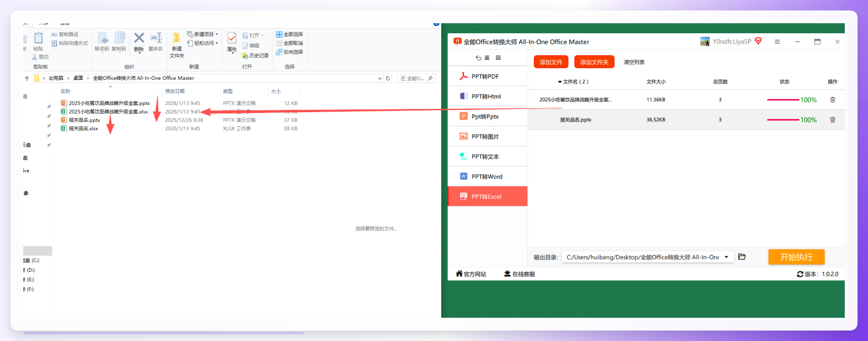
Task: Delete the 2025小吃餐饮 row with trash icon
Action: pos(832,99)
